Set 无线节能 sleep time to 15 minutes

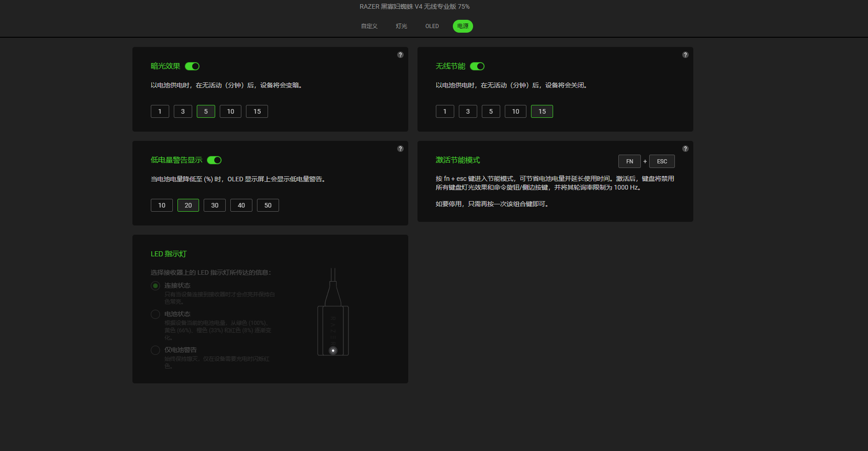pos(542,111)
